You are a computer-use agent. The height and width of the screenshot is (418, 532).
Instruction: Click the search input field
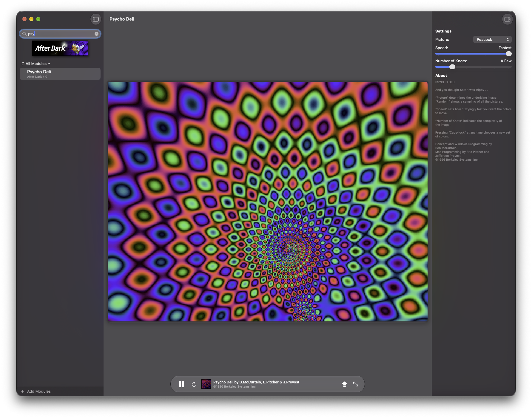pos(60,34)
